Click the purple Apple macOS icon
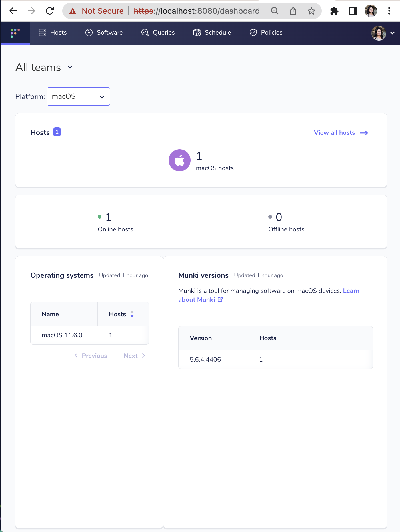This screenshot has width=400, height=532. (179, 160)
